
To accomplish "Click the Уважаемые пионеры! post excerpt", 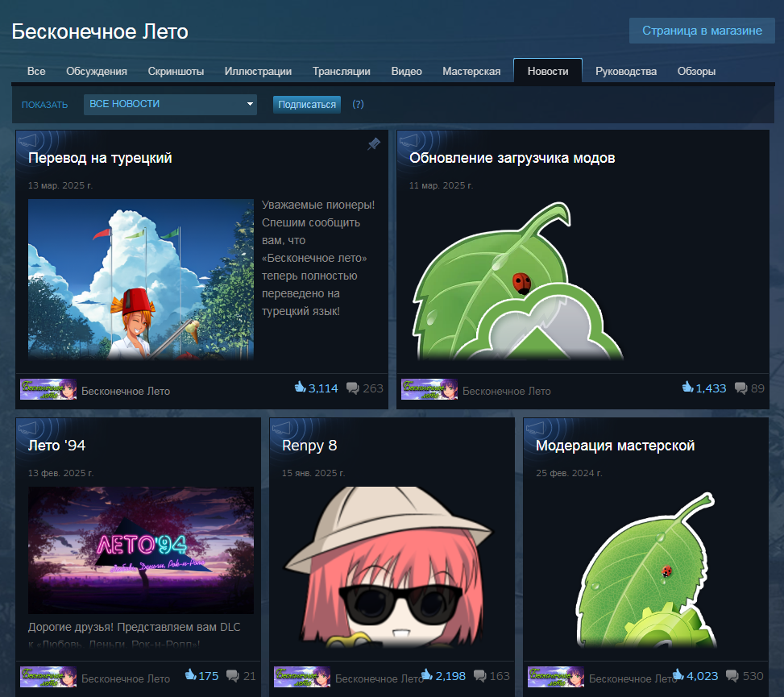I will 318,258.
